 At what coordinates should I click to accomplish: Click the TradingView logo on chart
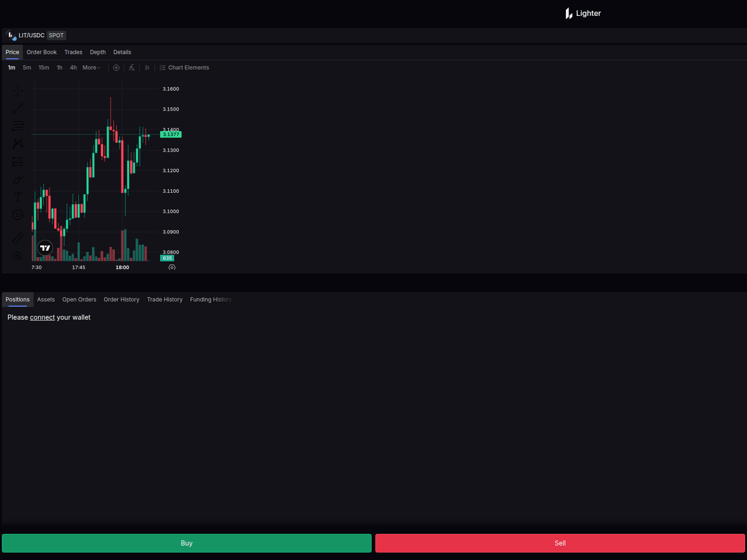[x=45, y=248]
